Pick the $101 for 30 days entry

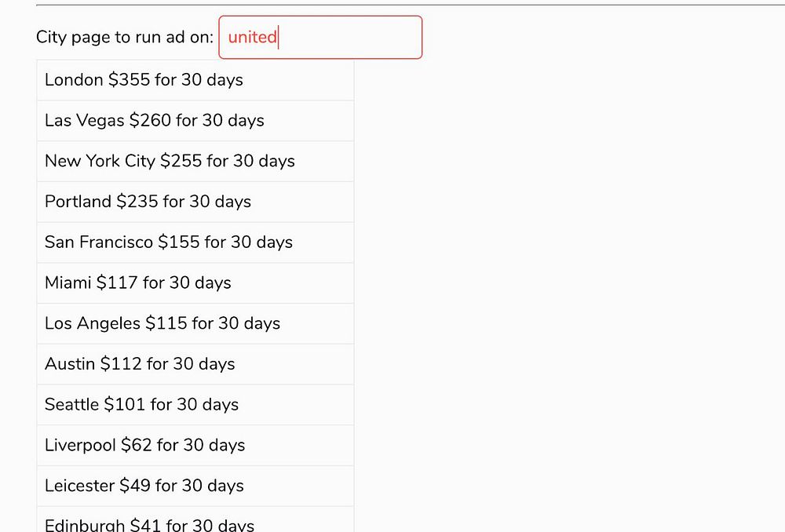coord(195,405)
